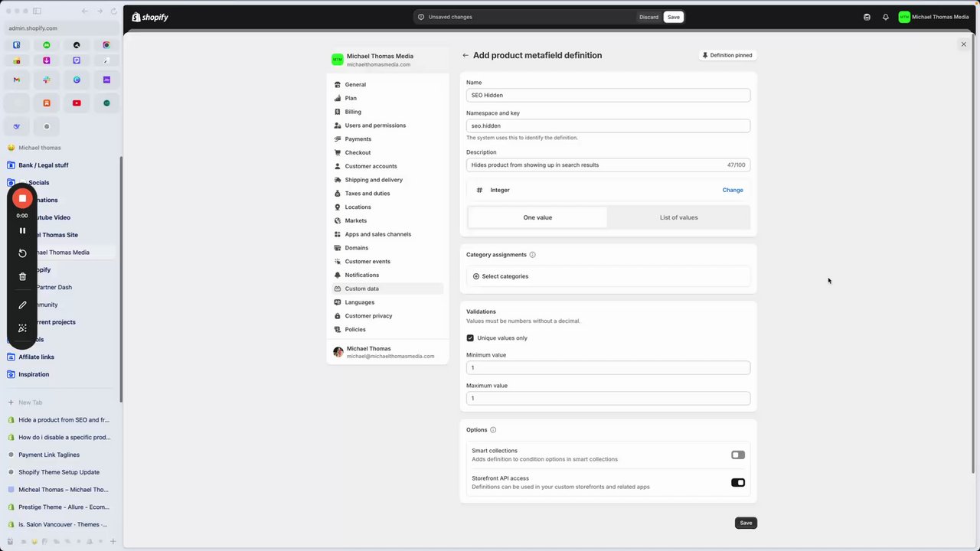Screen dimensions: 980x551
Task: Save using the top bar Save button
Action: click(x=673, y=17)
